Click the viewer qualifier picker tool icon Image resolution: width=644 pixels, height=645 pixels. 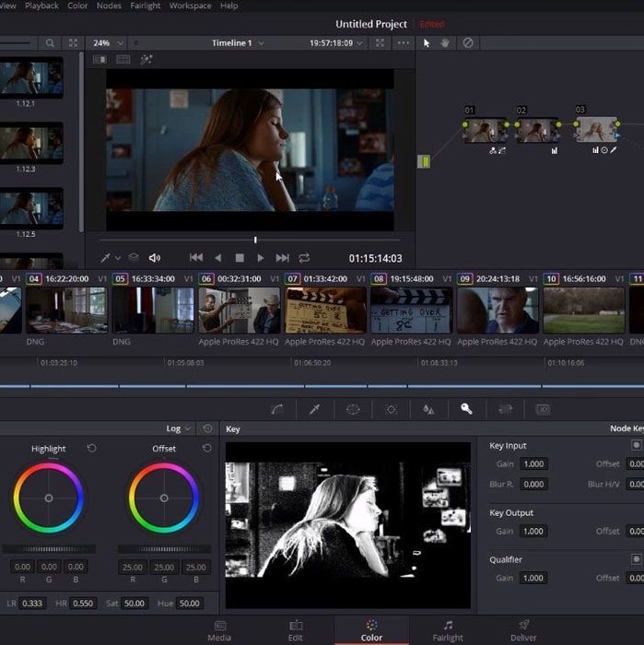tap(105, 258)
